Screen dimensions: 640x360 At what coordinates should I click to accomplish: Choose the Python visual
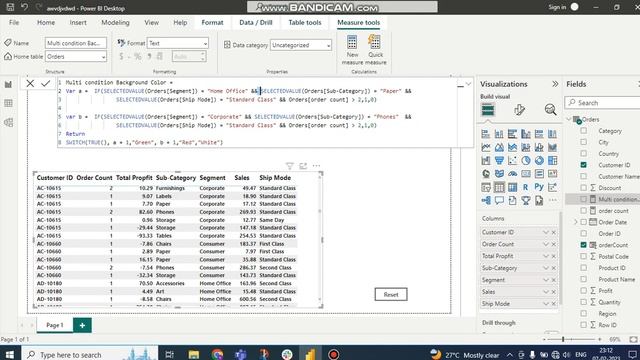pos(539,187)
